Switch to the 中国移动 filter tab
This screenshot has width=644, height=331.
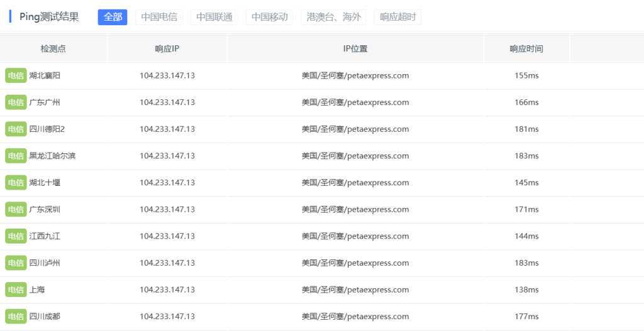(x=269, y=17)
